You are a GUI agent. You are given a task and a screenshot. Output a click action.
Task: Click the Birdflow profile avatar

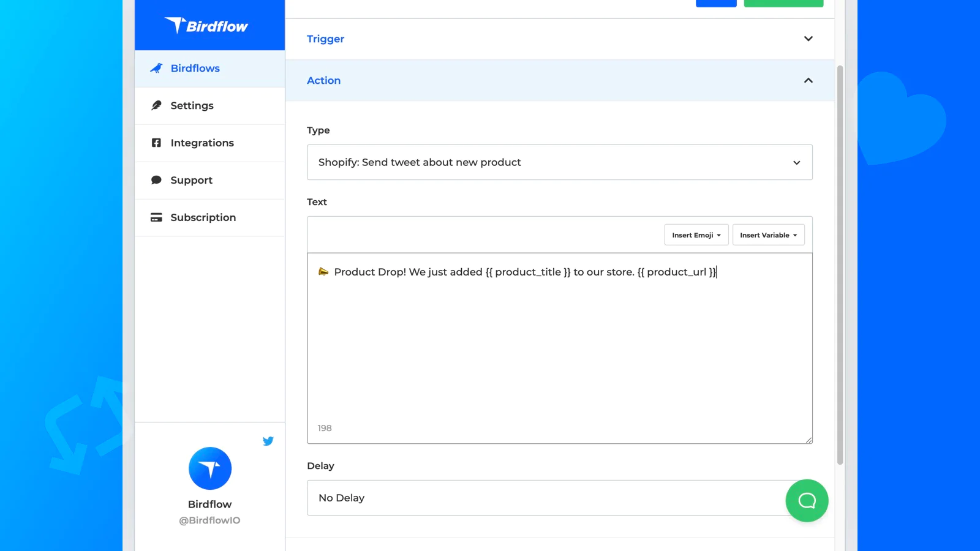point(210,468)
